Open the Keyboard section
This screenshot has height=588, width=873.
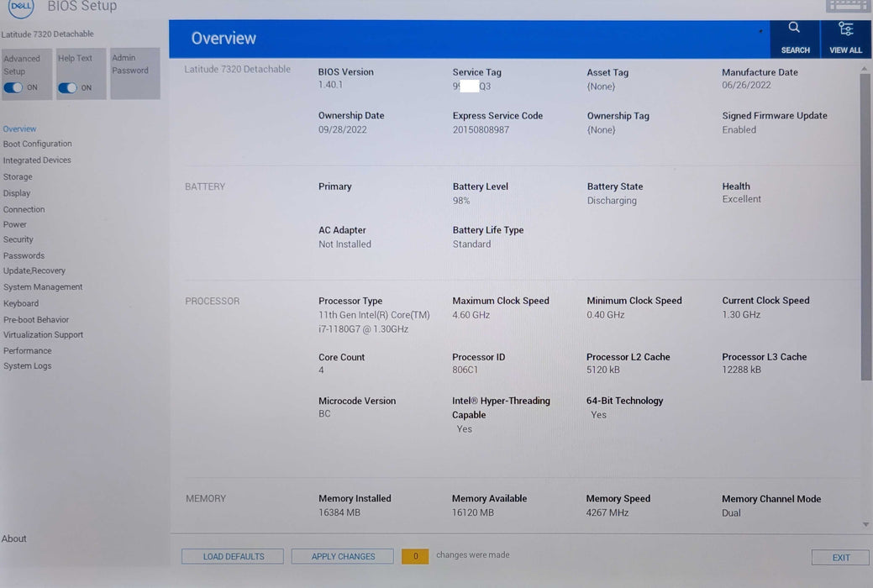tap(21, 303)
